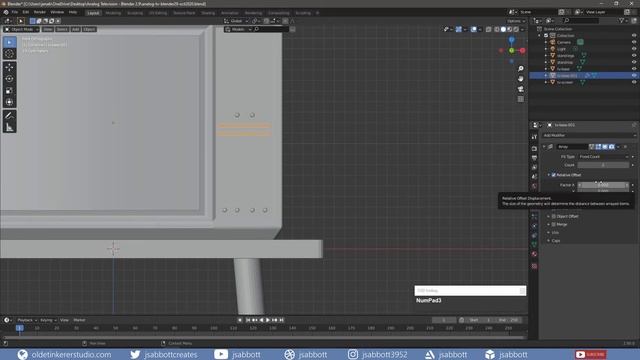640x360 pixels.
Task: Switch to the Modeling workspace tab
Action: 113,13
